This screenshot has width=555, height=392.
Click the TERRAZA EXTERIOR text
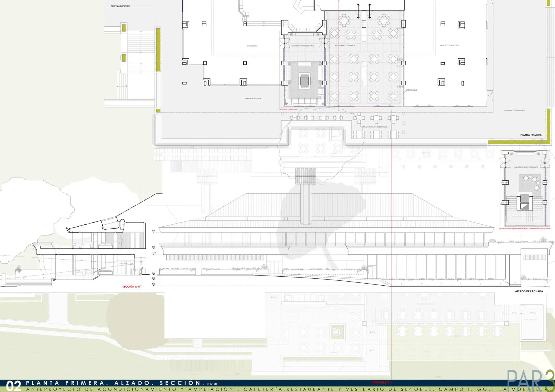[x=120, y=6]
